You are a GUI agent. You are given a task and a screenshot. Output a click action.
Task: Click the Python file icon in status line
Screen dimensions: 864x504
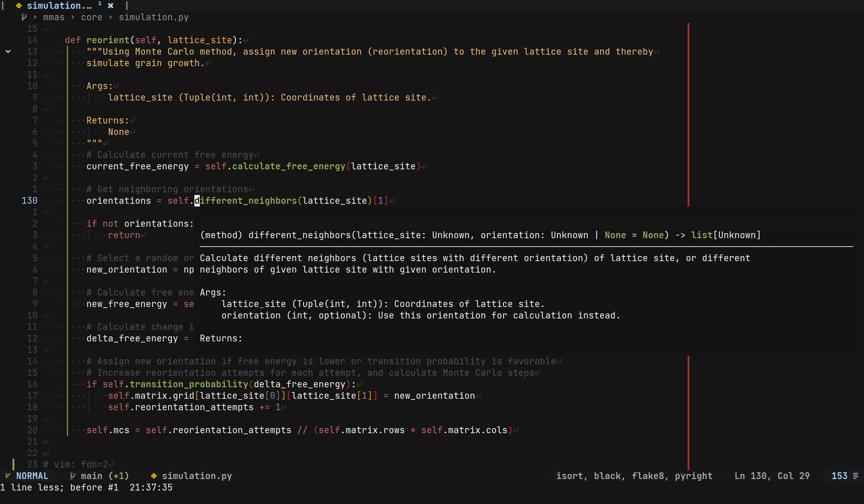154,476
